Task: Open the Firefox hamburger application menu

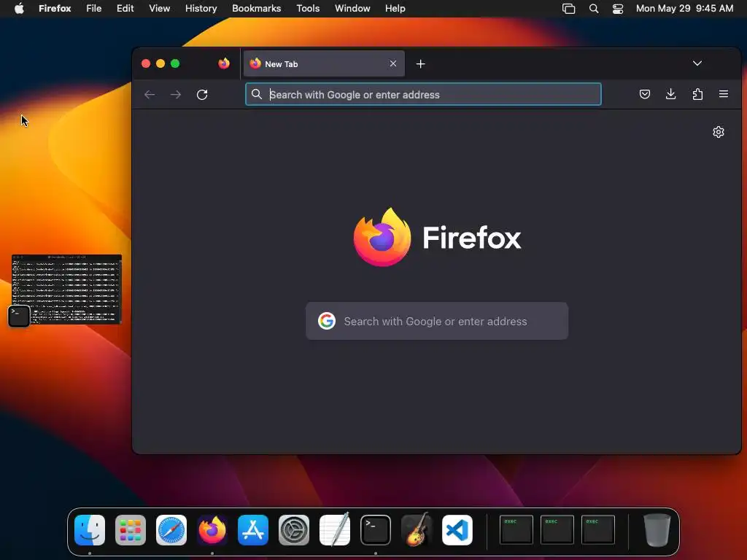Action: click(723, 94)
